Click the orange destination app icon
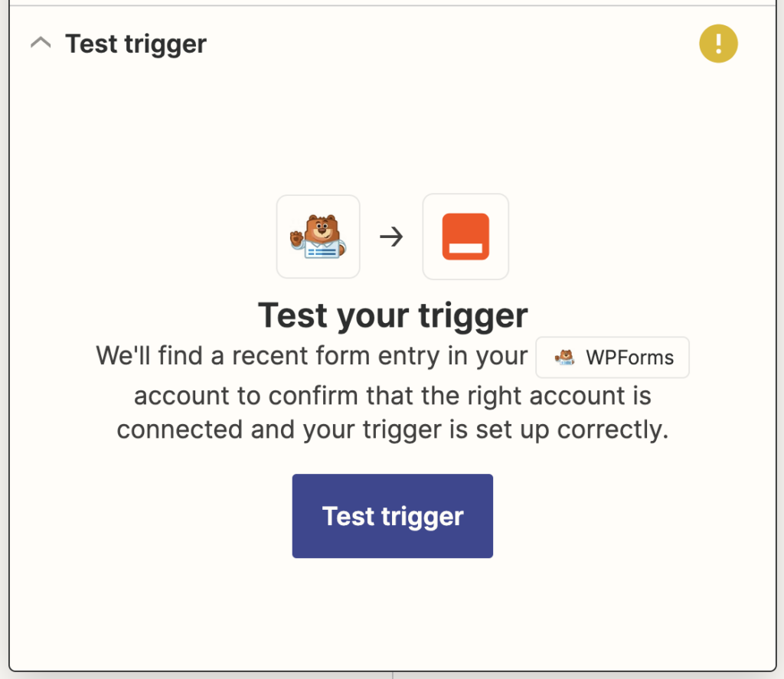Screen dimensions: 784x679 (x=465, y=236)
